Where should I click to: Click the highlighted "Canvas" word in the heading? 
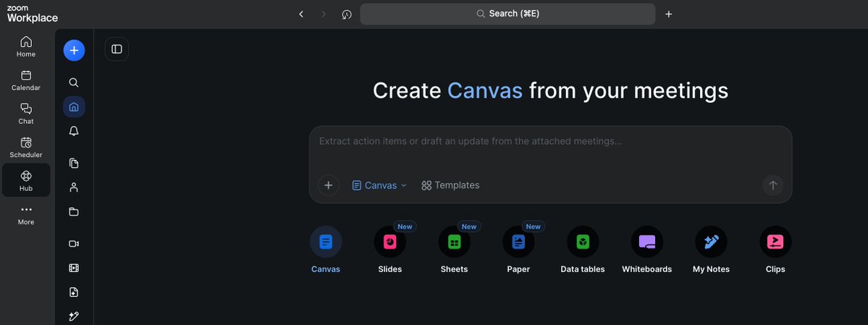[485, 90]
